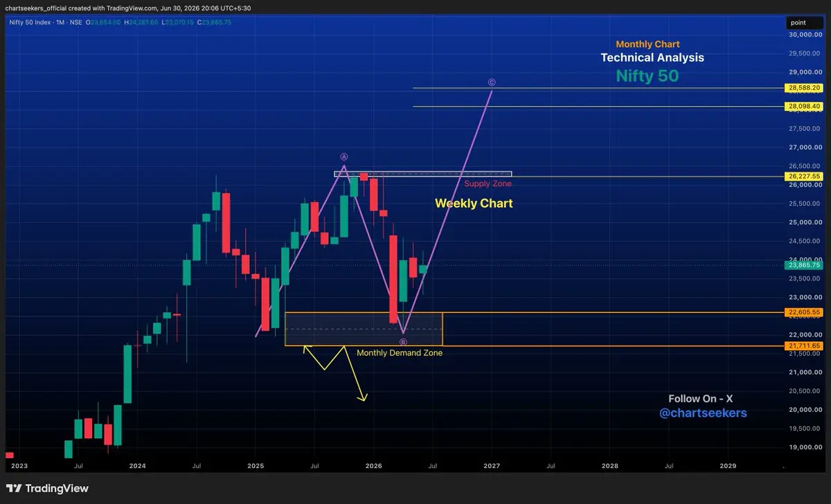Click the 27,000.00 price axis tick
831x504 pixels.
pyautogui.click(x=804, y=147)
